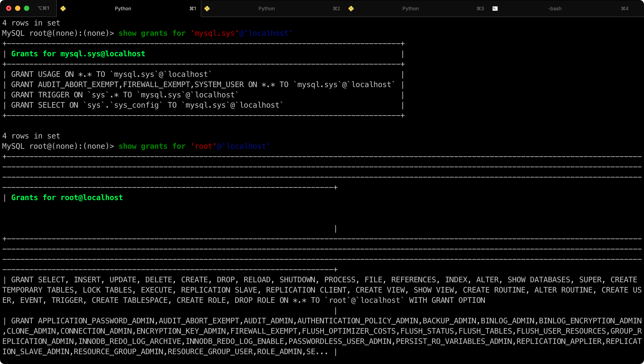Viewport: 644px width, 364px height.
Task: Maximize the window with green button
Action: [x=27, y=8]
